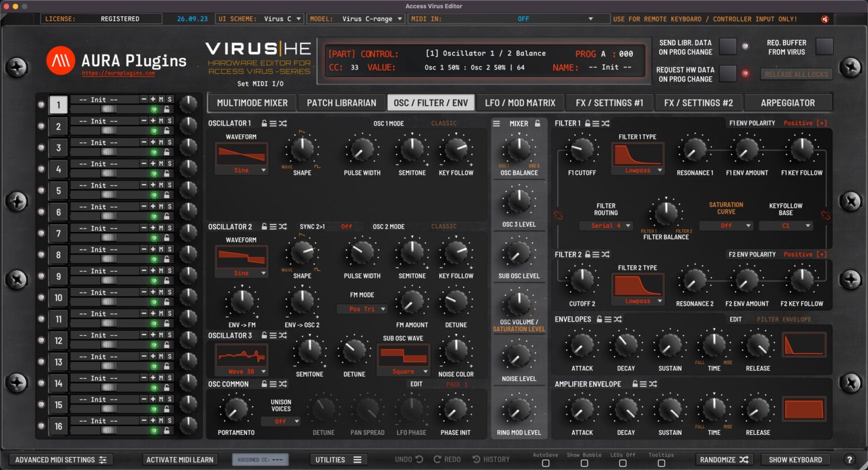Viewport: 868px width, 470px height.
Task: Click the plus button on part 2
Action: coord(153,121)
